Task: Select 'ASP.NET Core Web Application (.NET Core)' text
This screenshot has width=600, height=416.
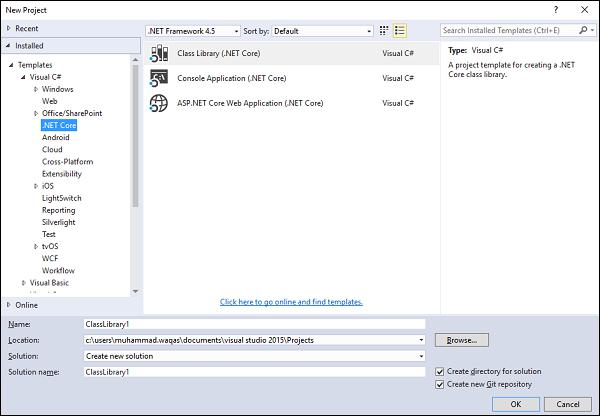Action: pyautogui.click(x=250, y=103)
